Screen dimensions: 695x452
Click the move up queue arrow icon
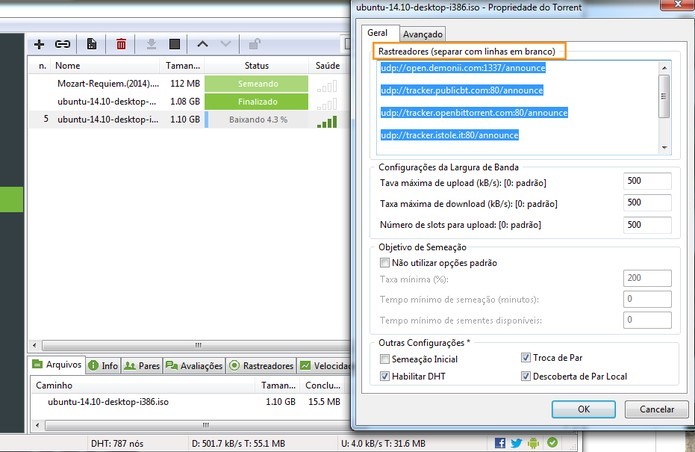[x=203, y=44]
